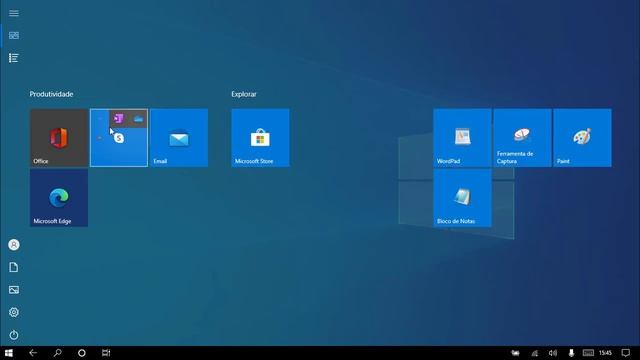Screen dimensions: 640x360
Task: Open the Office tile
Action: coord(59,138)
